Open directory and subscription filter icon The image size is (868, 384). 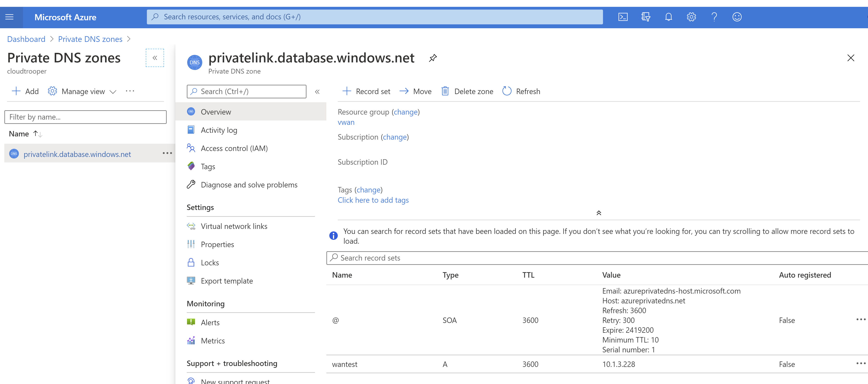pyautogui.click(x=646, y=17)
